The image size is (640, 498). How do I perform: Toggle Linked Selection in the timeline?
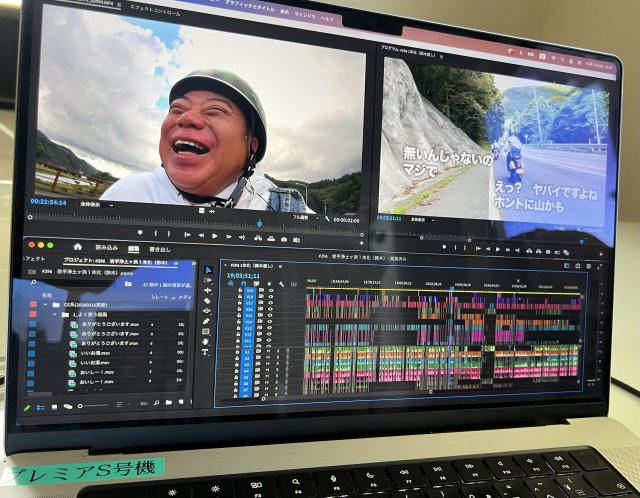click(x=256, y=283)
